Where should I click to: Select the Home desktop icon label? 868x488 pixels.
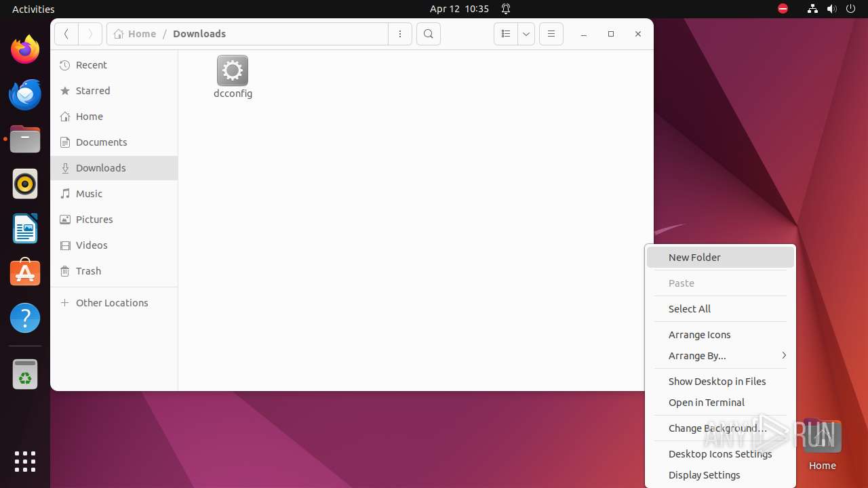[x=822, y=466]
